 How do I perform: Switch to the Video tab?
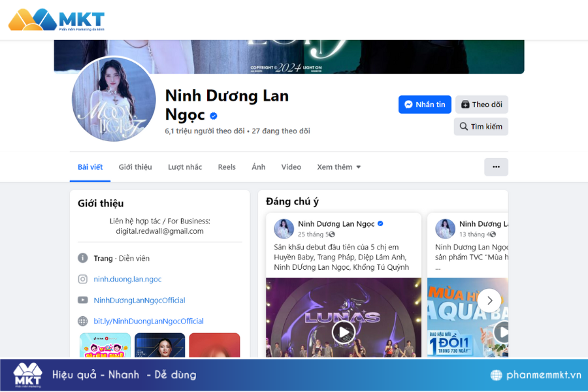[x=291, y=167]
